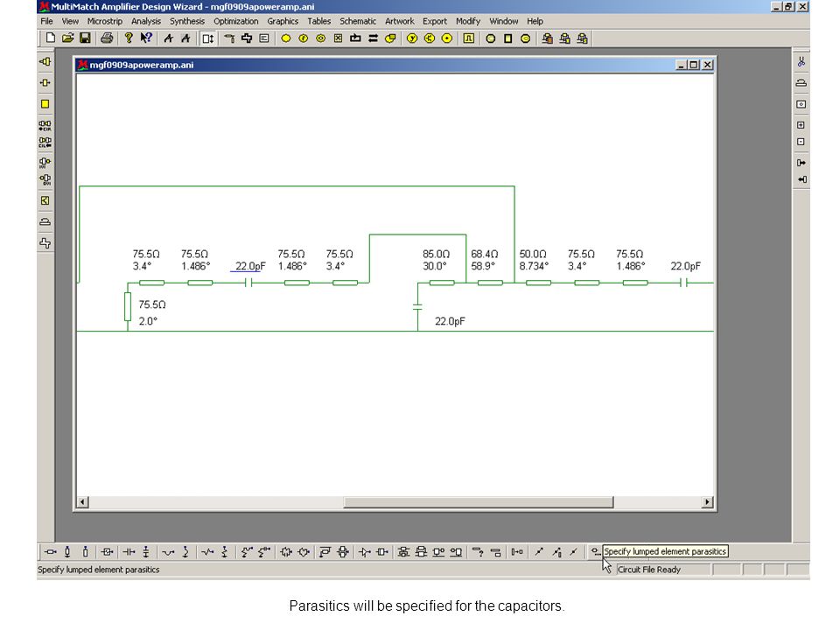This screenshot has height=630, width=840.
Task: Click the New file icon in toolbar
Action: click(x=51, y=38)
